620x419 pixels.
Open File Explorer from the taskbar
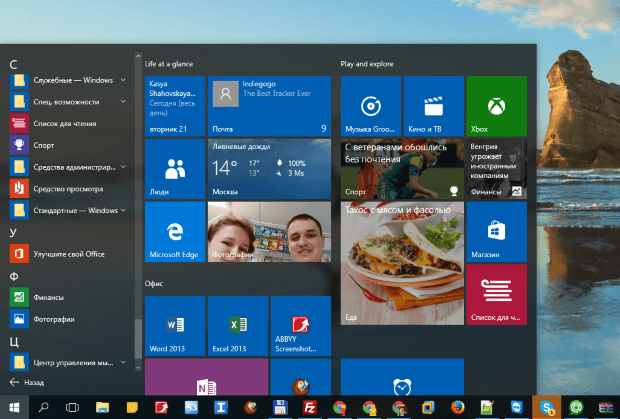click(x=102, y=407)
